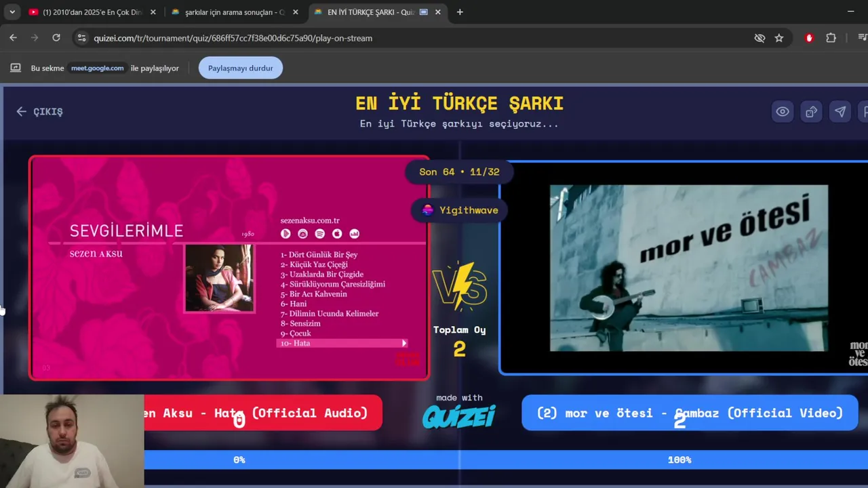Image resolution: width=868 pixels, height=488 pixels.
Task: Open the mor ve ötesi Cambaz video
Action: [x=685, y=268]
